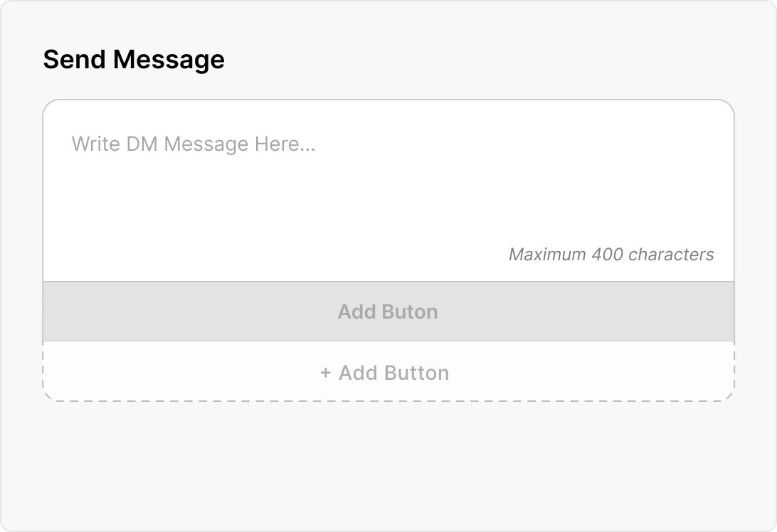Click the word "Send" in the title
Image resolution: width=777 pixels, height=532 pixels.
click(x=75, y=59)
